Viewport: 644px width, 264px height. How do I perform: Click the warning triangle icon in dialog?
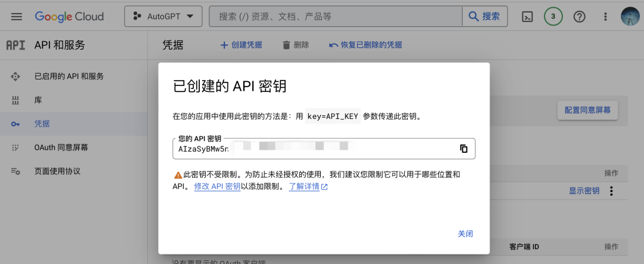(178, 175)
